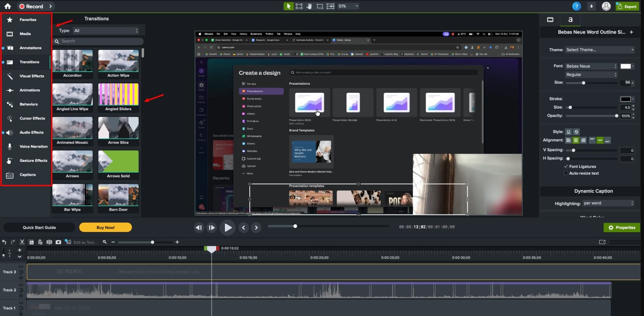Select the Crop tool in top toolbar
644x316 pixels.
pyautogui.click(x=320, y=6)
